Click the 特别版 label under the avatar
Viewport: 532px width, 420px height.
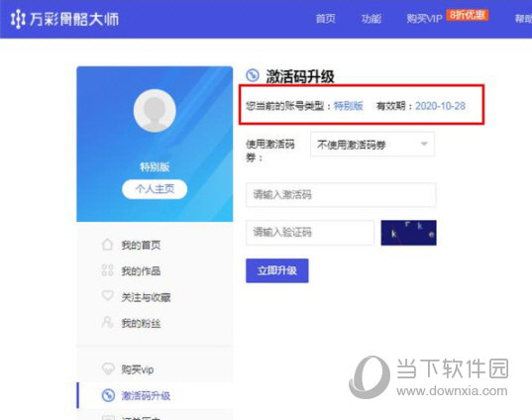click(155, 167)
